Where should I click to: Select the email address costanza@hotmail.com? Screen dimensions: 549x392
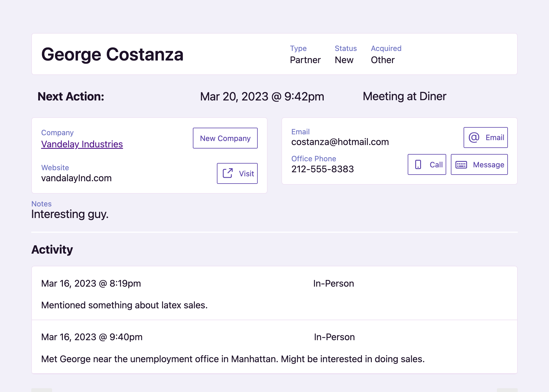coord(340,142)
